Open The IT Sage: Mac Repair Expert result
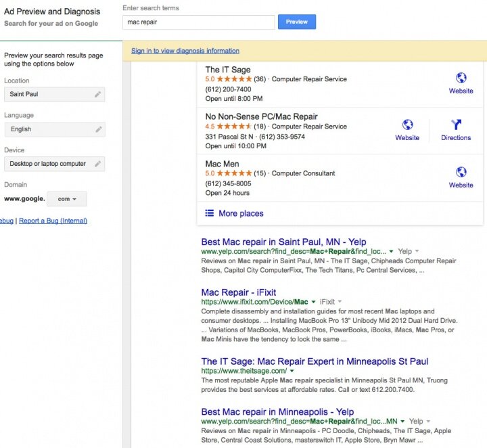 [315, 361]
